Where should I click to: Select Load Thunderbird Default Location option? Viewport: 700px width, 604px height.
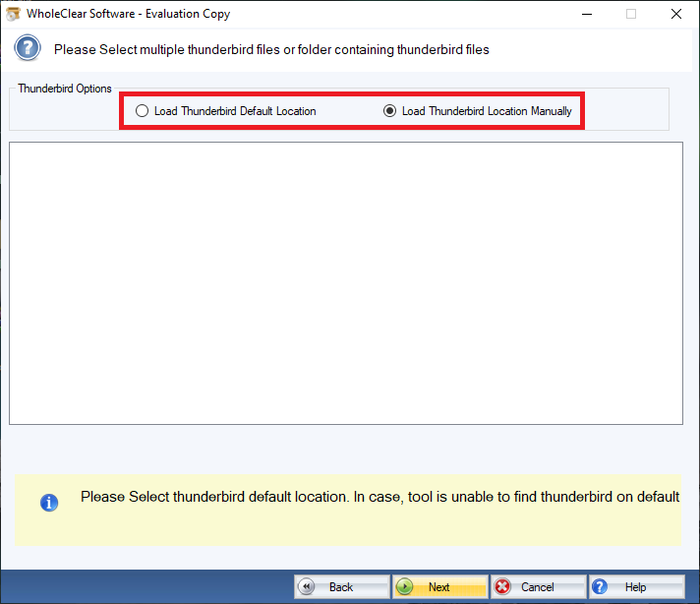226,111
